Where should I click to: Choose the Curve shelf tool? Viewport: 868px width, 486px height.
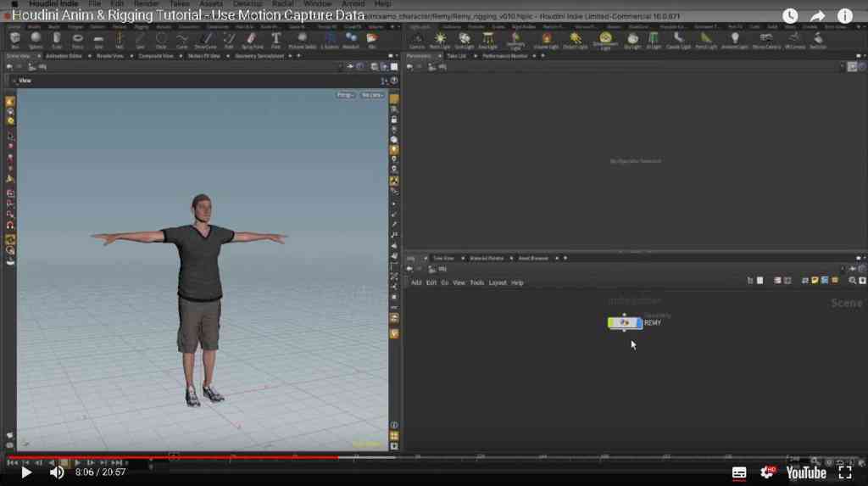(182, 40)
